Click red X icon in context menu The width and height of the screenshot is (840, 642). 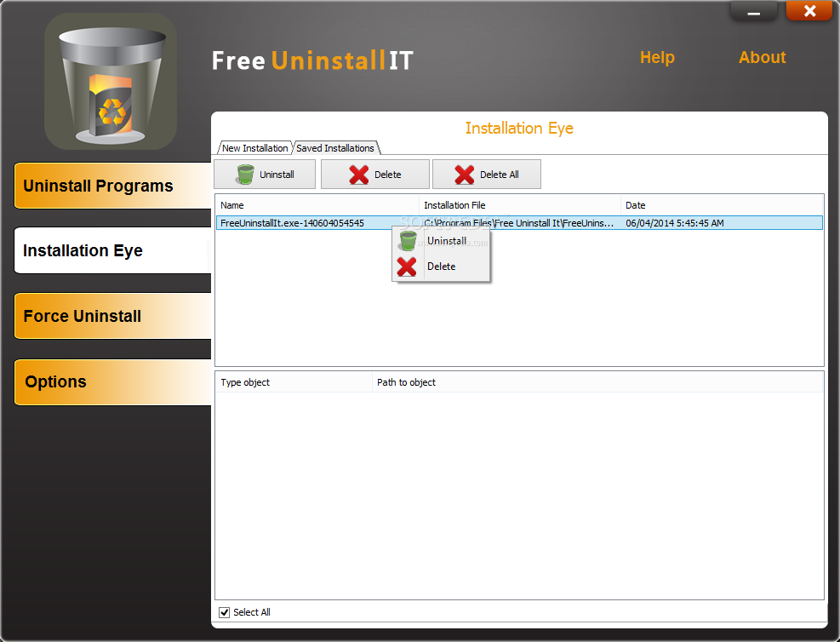pyautogui.click(x=407, y=267)
